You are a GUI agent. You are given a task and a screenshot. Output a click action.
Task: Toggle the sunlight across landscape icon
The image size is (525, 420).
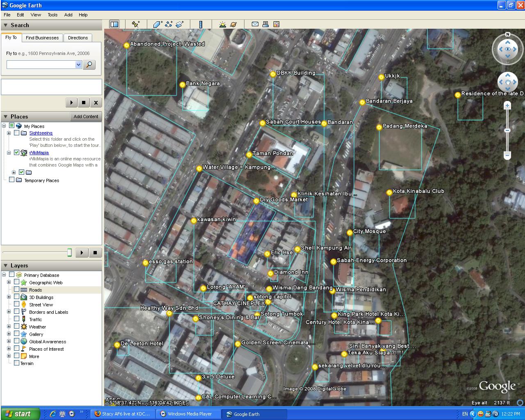click(x=223, y=25)
